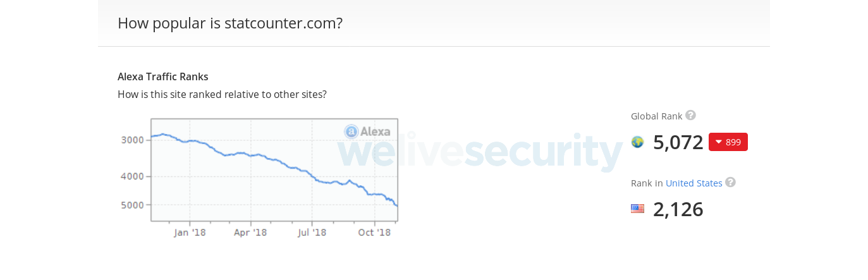Screen dimensions: 868x280
Task: Click the Oct '18 axis label
Action: coord(374,233)
